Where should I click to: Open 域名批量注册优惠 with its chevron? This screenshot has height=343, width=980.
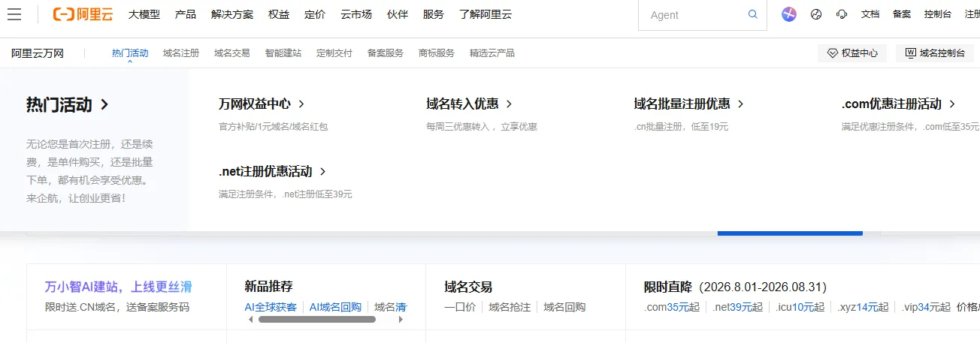click(689, 104)
